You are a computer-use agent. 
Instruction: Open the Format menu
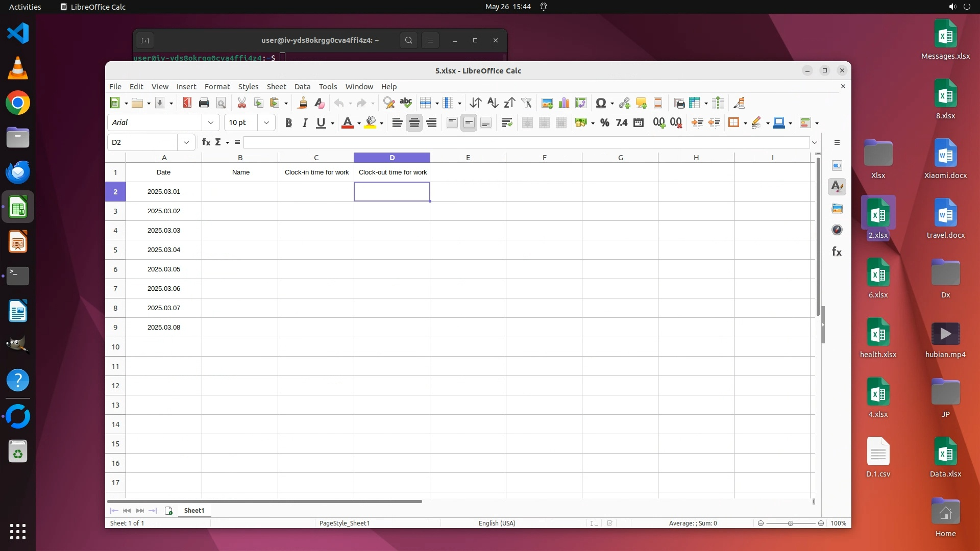click(x=217, y=87)
